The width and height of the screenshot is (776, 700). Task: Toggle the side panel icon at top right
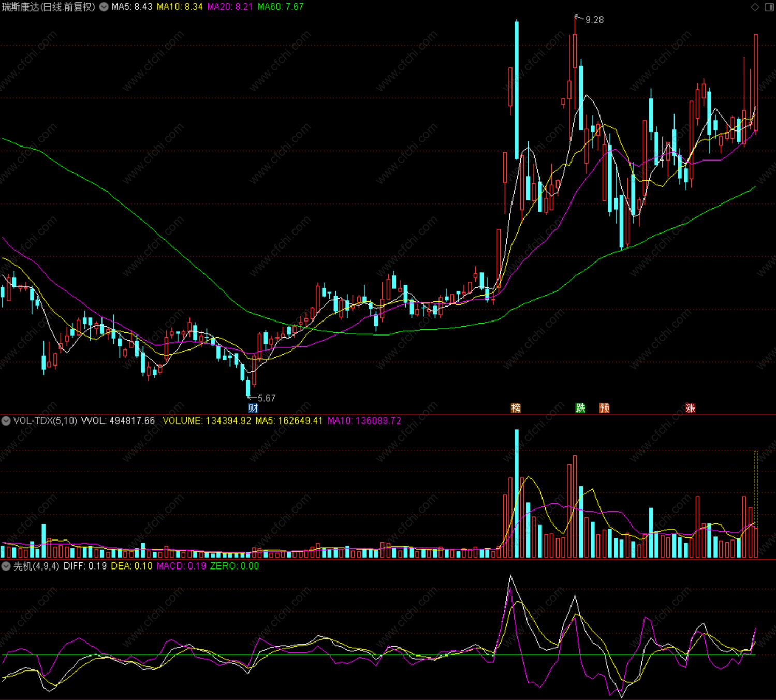[x=769, y=7]
